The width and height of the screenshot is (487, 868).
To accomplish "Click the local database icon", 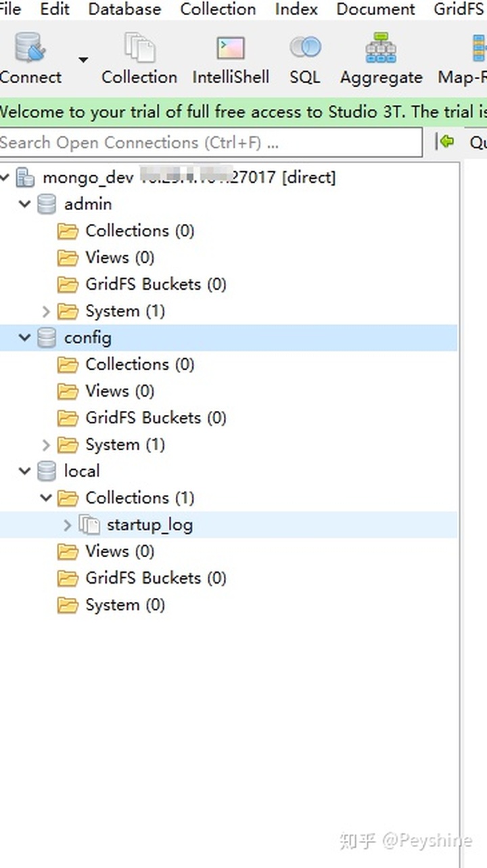I will (x=47, y=471).
